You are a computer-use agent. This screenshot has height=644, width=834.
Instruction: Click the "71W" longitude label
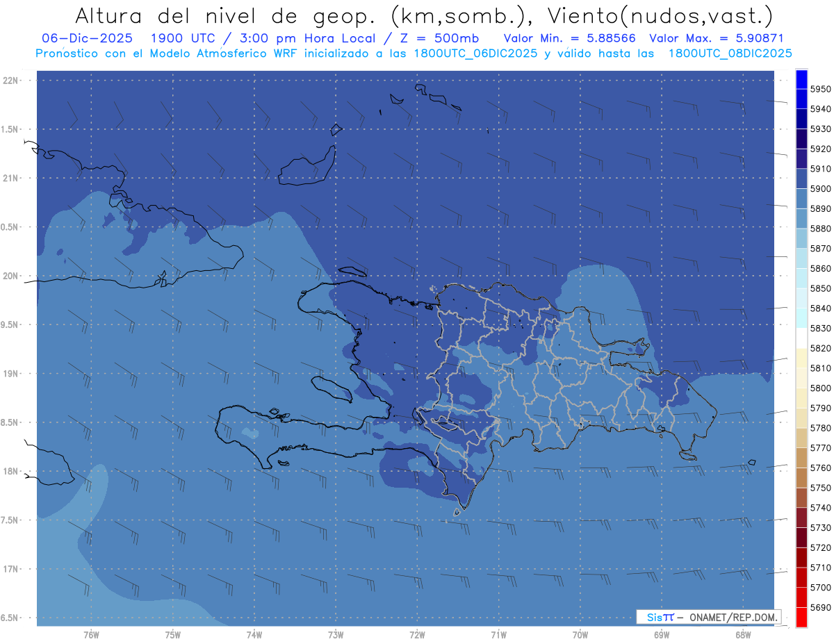(498, 634)
